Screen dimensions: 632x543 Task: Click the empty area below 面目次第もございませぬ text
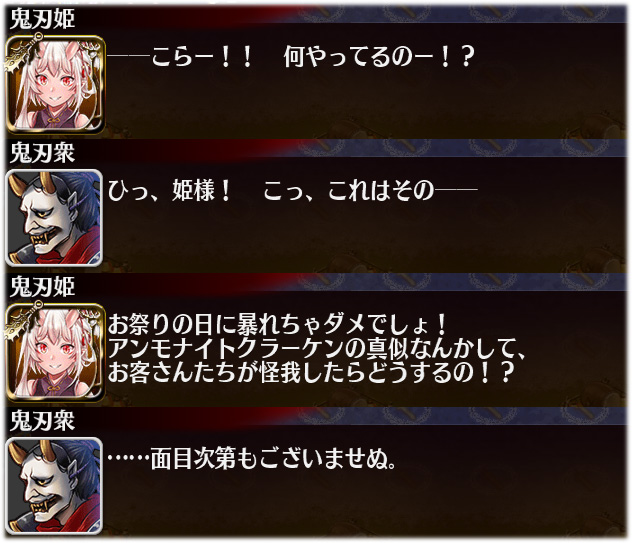click(365, 506)
